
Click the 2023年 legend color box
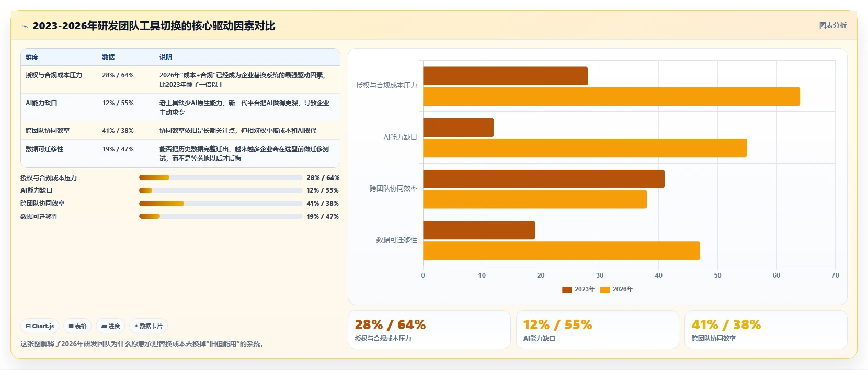[x=567, y=290]
